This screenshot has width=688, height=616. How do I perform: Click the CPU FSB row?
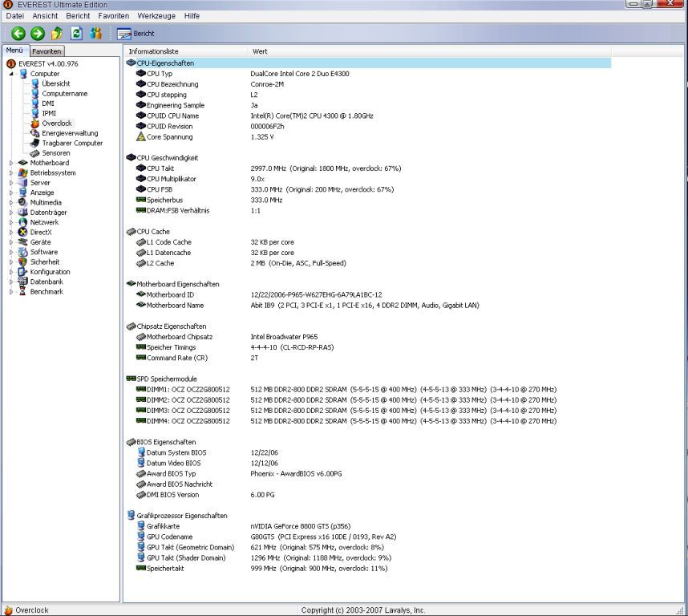pos(368,189)
